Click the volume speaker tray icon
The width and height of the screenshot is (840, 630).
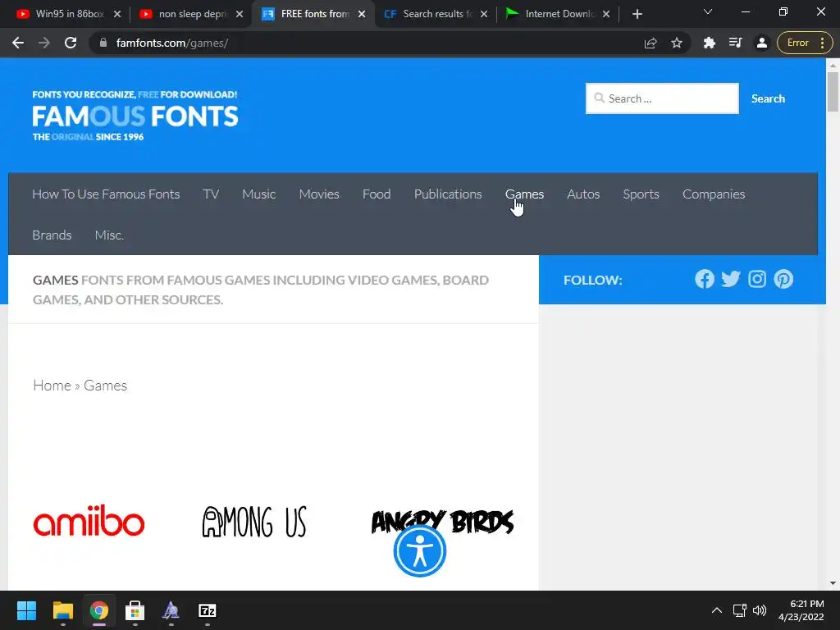(x=760, y=610)
